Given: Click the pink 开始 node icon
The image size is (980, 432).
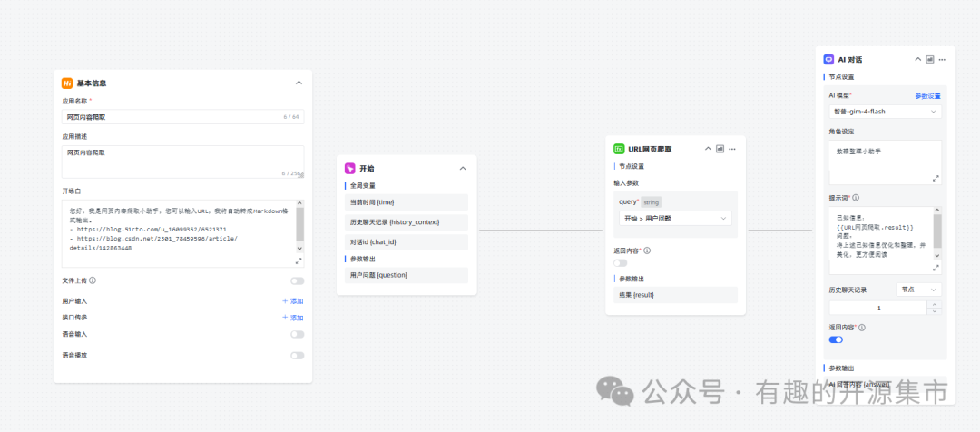Looking at the screenshot, I should click(x=350, y=168).
